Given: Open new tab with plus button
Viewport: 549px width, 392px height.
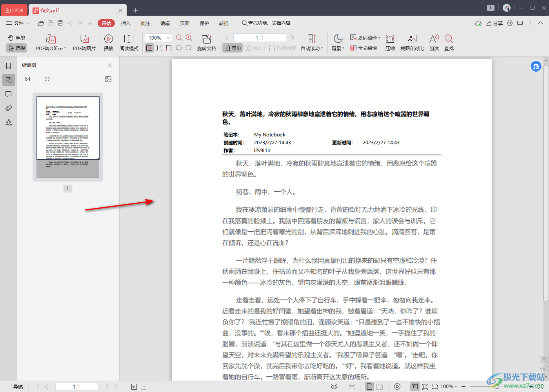Looking at the screenshot, I should [x=136, y=10].
